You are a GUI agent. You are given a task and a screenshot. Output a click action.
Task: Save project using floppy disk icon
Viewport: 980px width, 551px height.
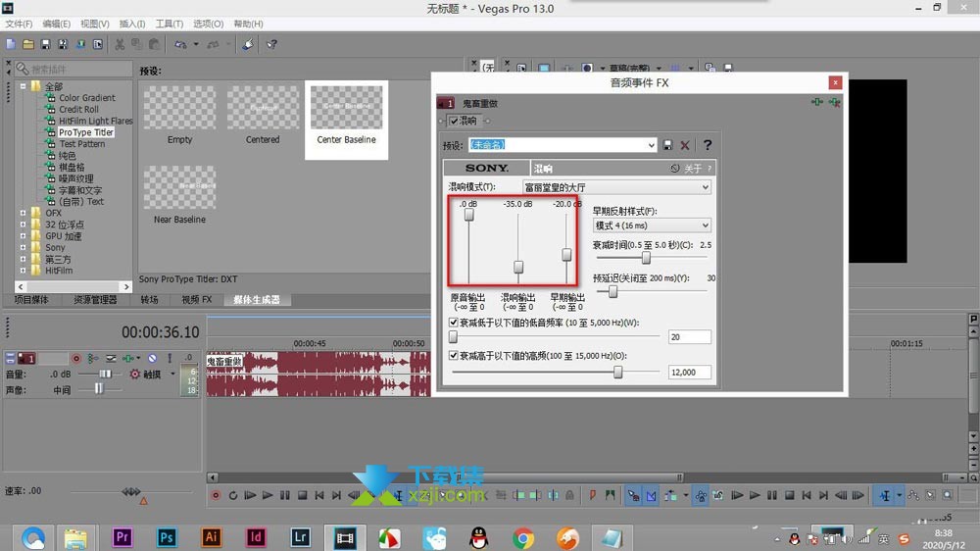point(45,44)
